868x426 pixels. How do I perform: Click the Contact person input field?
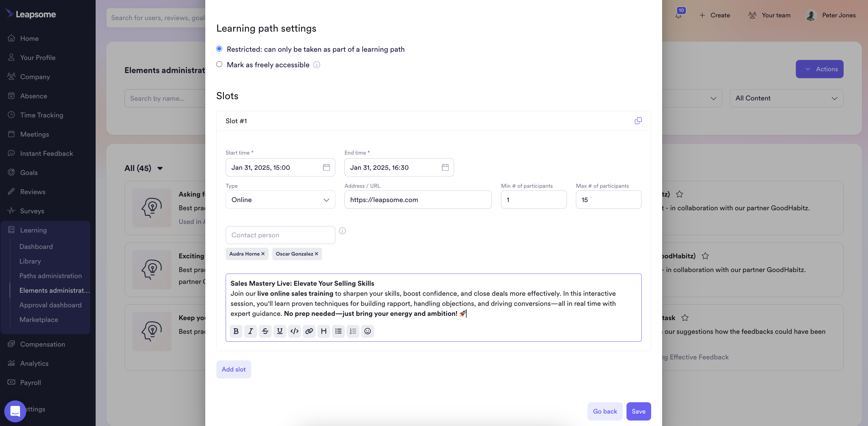tap(280, 235)
